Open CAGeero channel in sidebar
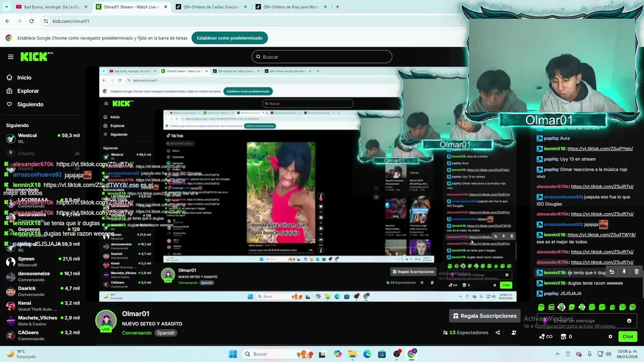Screen dimensions: 644x362 coord(43,335)
